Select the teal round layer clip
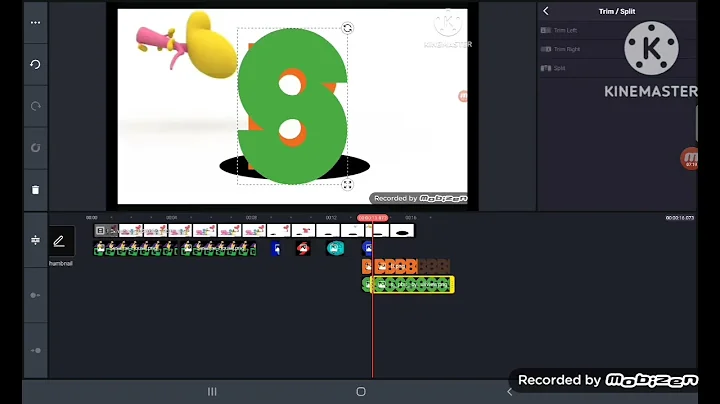The height and width of the screenshot is (404, 720). click(x=335, y=248)
